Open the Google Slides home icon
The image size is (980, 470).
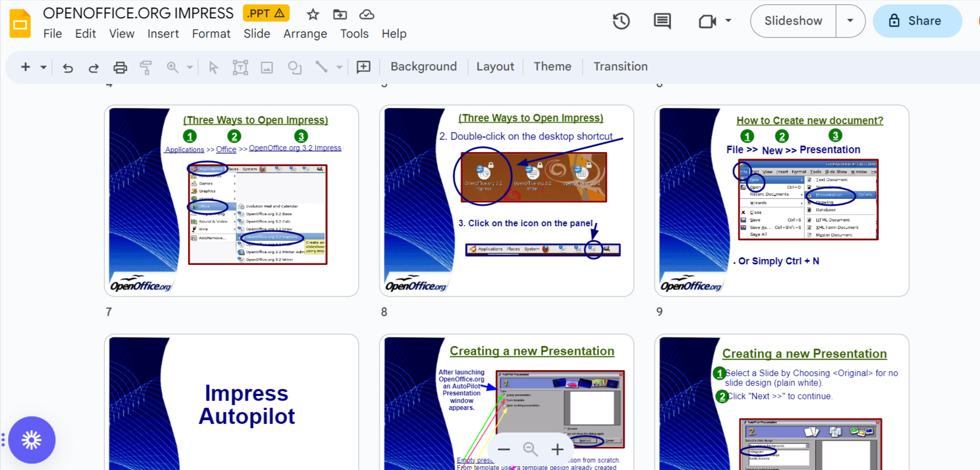20,23
